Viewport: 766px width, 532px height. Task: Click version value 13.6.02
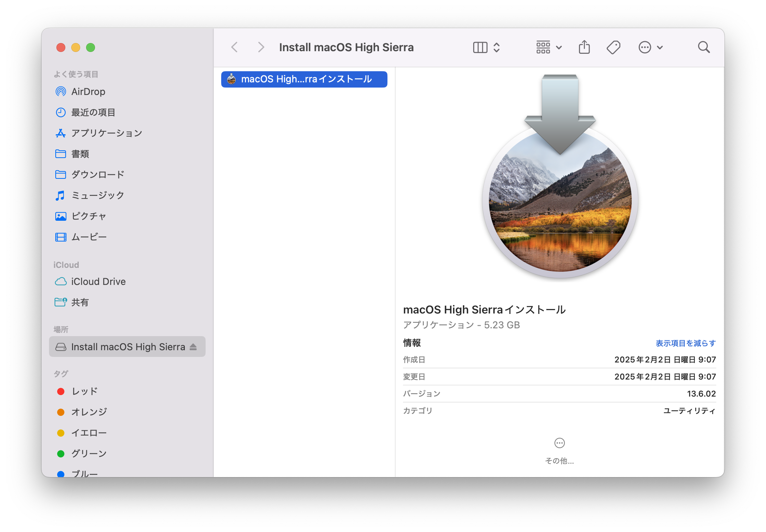[701, 394]
